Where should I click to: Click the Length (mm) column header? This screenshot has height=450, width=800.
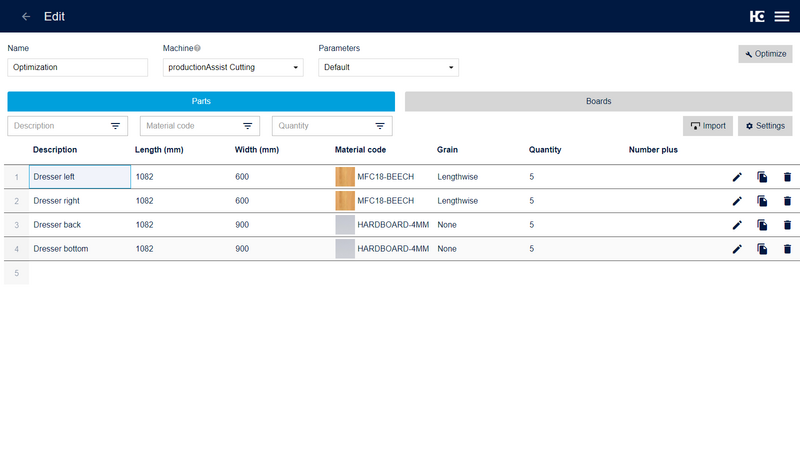[x=159, y=150]
